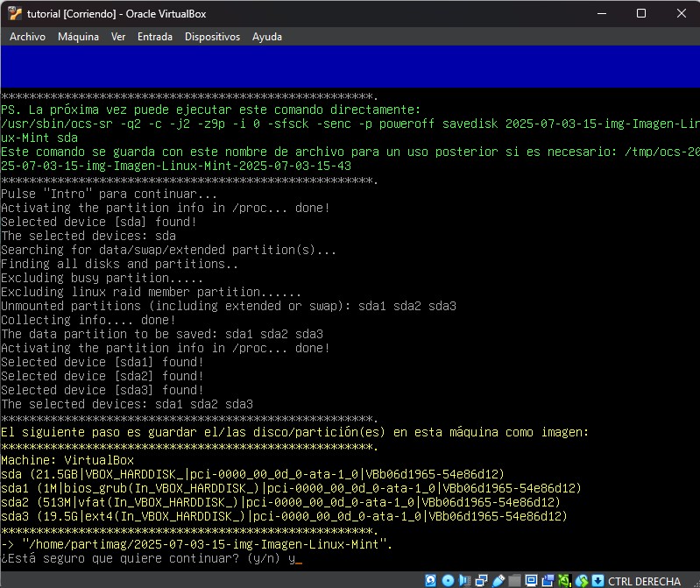Open the Dispositivos menu
The height and width of the screenshot is (588, 700).
[212, 37]
